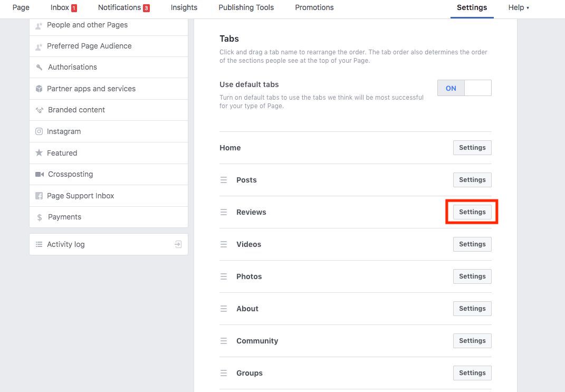Click the Page Support Inbox Facebook icon
Viewport: 565px width, 392px height.
coord(39,196)
